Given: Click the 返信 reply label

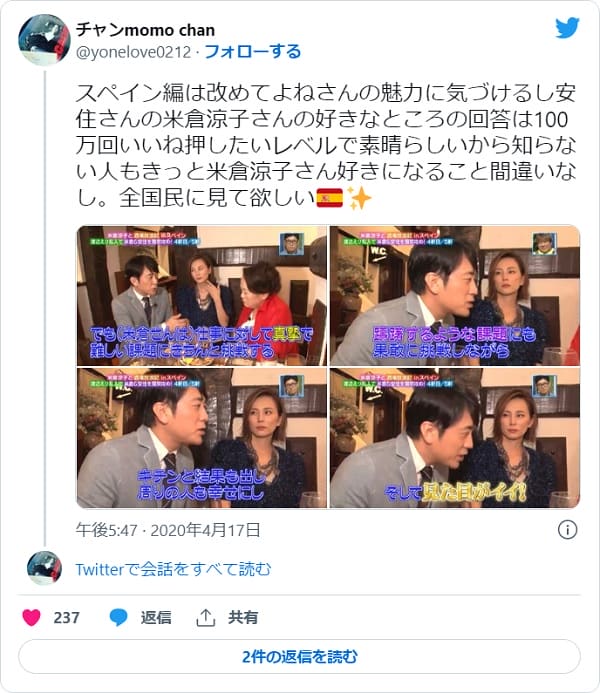Looking at the screenshot, I should click(156, 617).
